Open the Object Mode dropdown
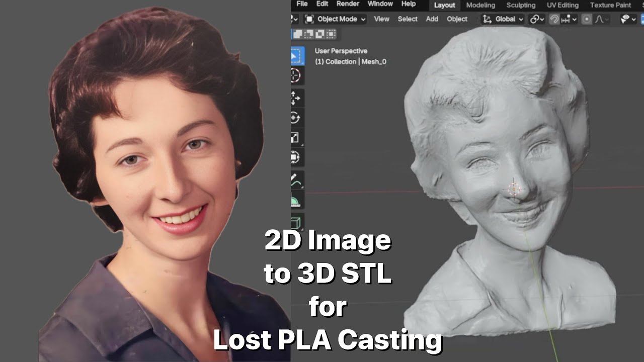The height and width of the screenshot is (362, 644). (x=335, y=19)
